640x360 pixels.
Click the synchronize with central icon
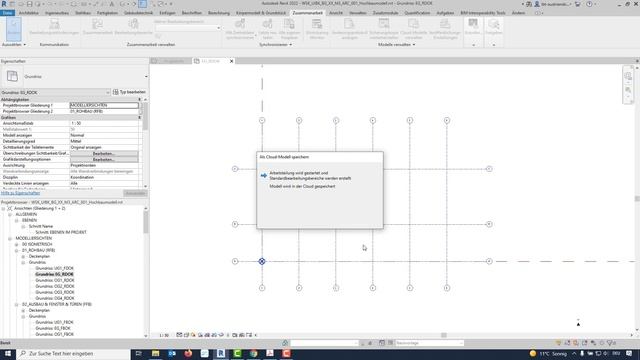pos(240,29)
